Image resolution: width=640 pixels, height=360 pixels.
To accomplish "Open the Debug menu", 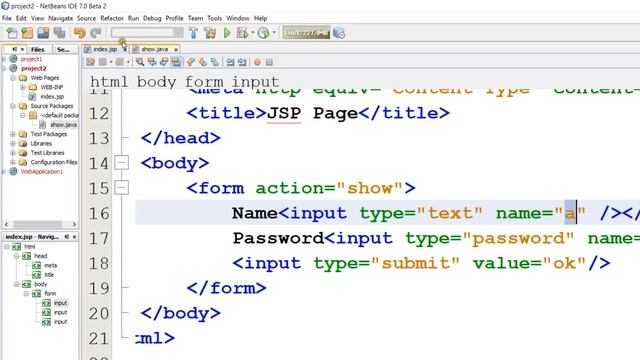I will pos(152,18).
